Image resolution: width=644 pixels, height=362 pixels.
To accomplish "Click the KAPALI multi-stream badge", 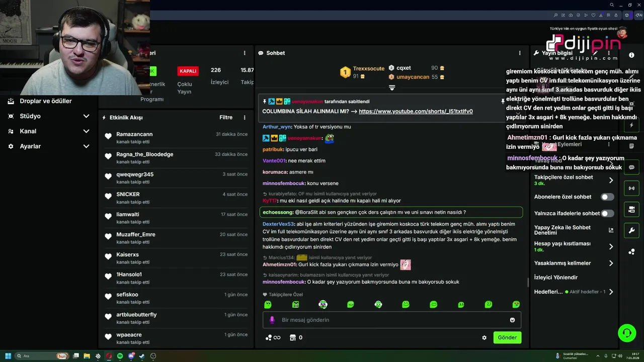I will [188, 71].
